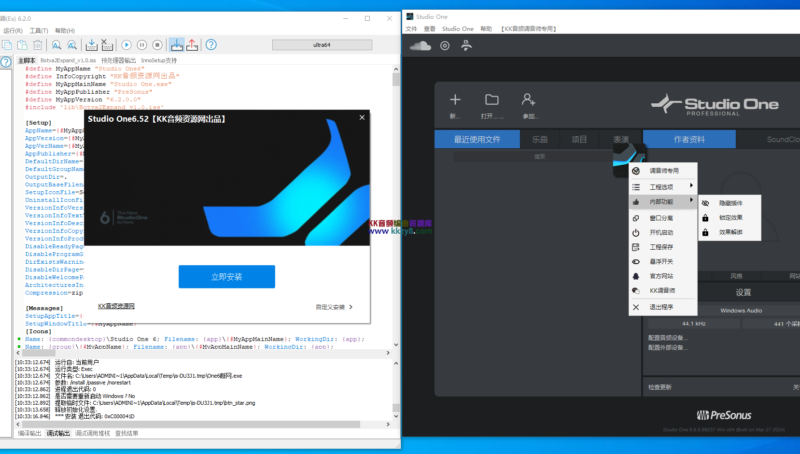Toggle 悬浮开关 eye option

coord(663,262)
